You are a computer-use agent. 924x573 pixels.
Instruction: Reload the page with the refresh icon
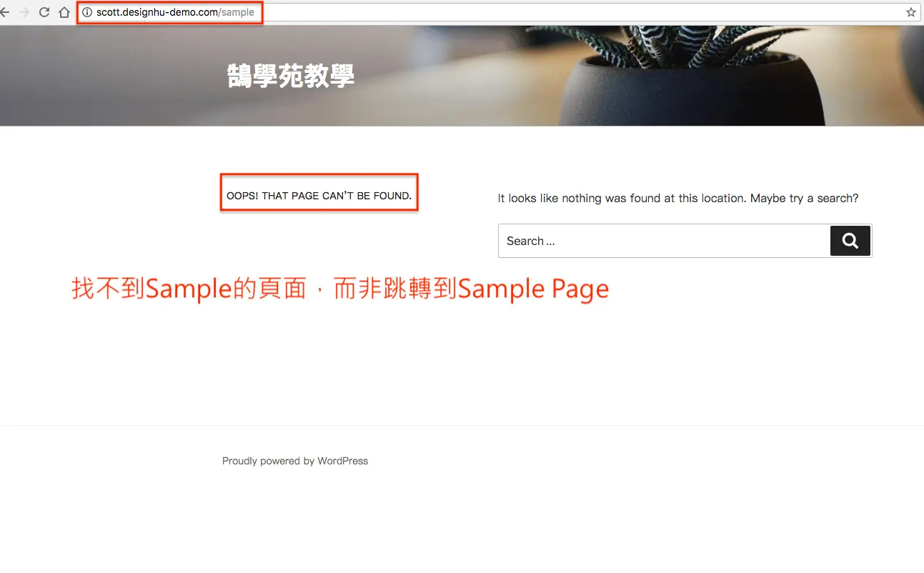pos(44,12)
